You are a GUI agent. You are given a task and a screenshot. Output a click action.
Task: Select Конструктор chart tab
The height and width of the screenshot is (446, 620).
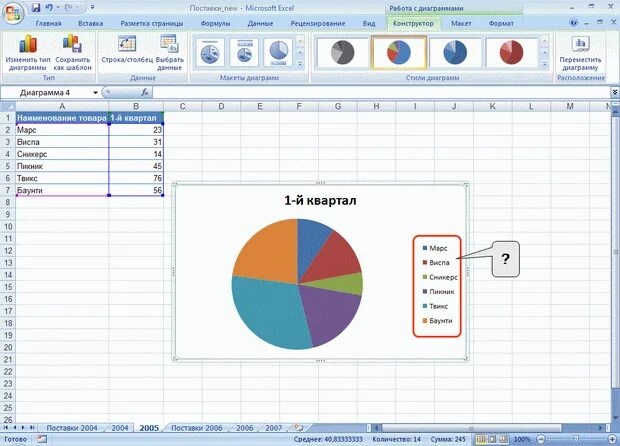tap(413, 23)
